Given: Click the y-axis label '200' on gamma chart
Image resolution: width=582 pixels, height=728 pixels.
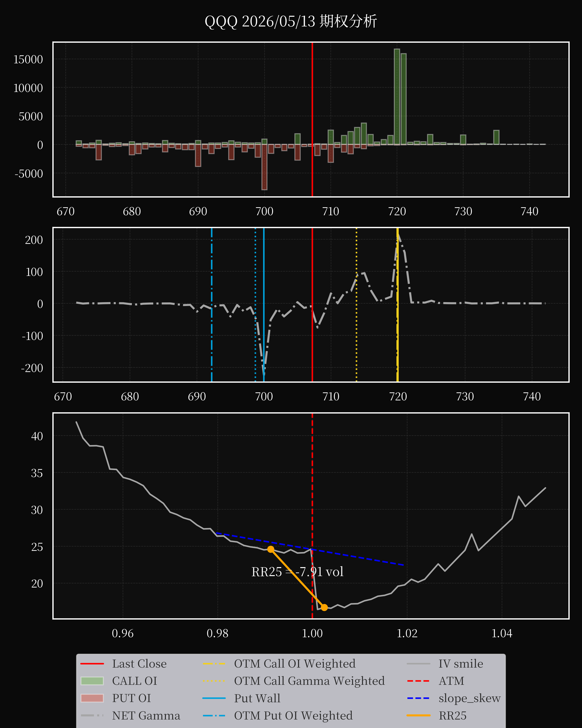Looking at the screenshot, I should pos(34,240).
